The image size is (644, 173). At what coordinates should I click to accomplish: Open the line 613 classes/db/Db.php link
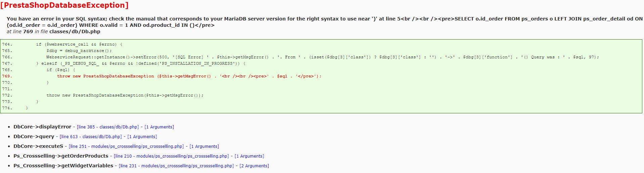91,137
